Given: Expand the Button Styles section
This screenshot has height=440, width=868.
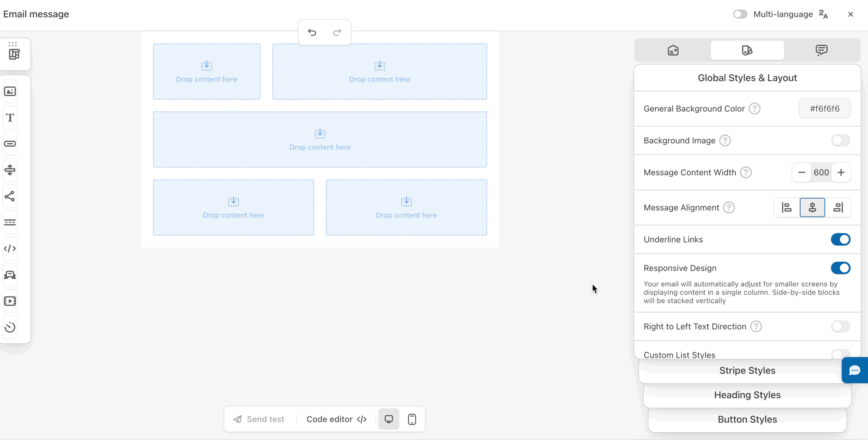Looking at the screenshot, I should pyautogui.click(x=747, y=420).
